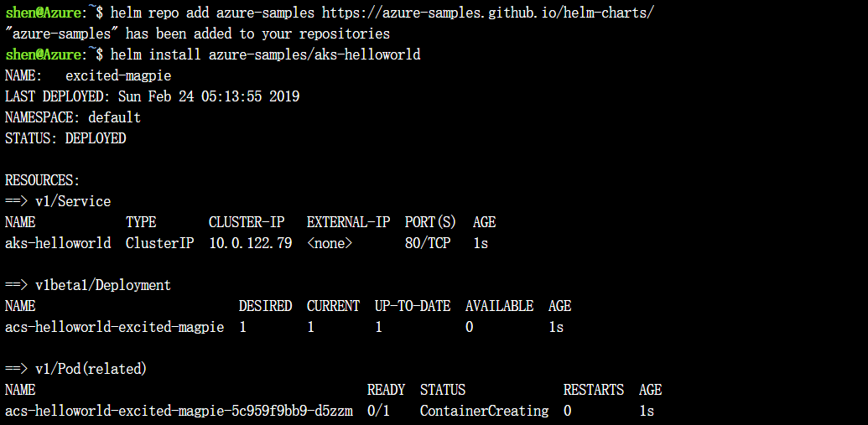Click the "==> v1/Service" section header
Image resolution: width=868 pixels, height=425 pixels.
58,202
